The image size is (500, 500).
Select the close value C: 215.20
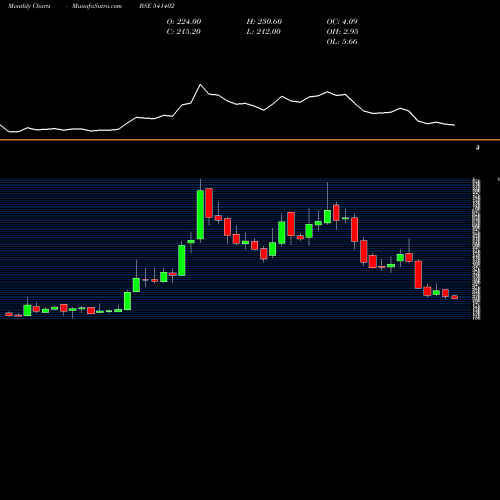tap(183, 31)
